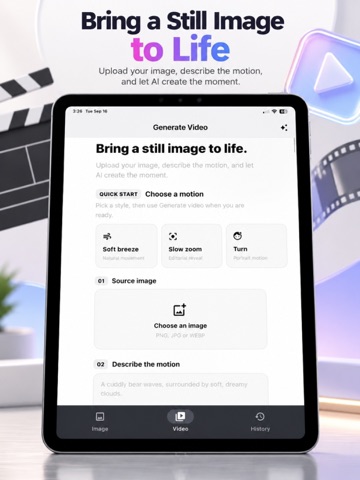Click the 'Choose a motion' label
360x480 pixels.
click(174, 194)
